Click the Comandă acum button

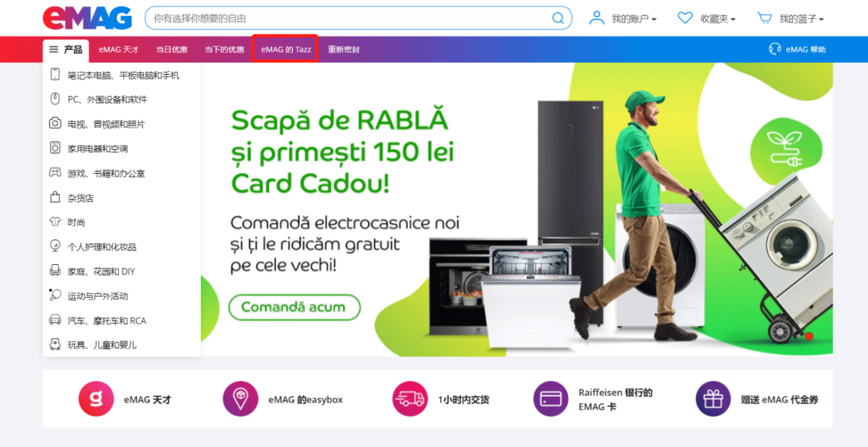295,307
